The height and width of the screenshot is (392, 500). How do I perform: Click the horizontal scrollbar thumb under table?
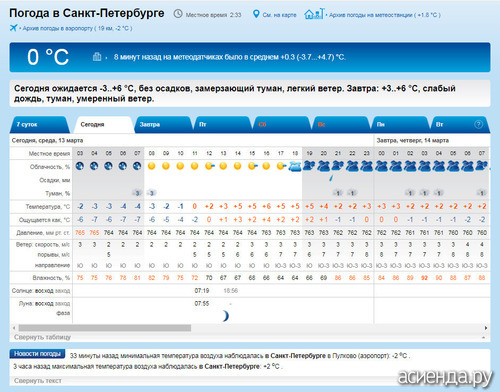(105, 328)
